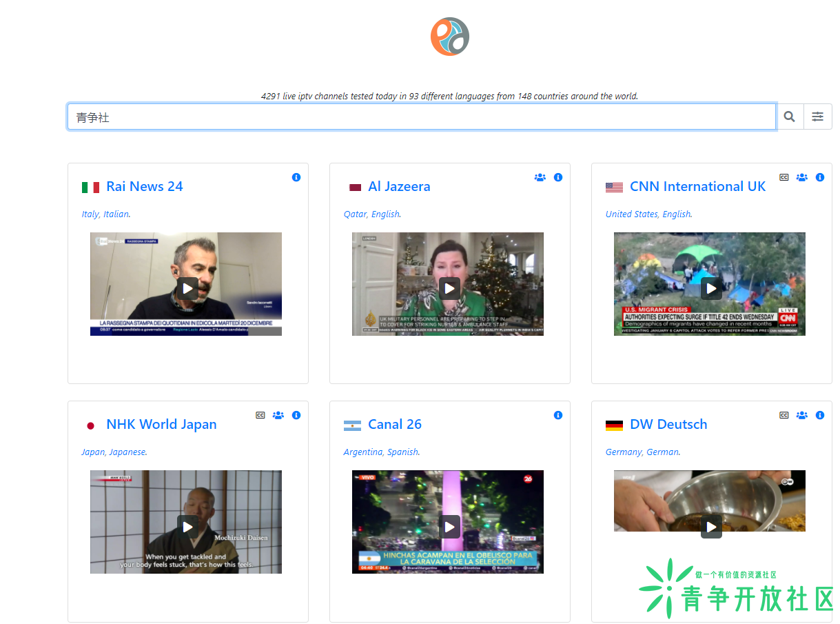Click the United States flag icon

pos(614,187)
